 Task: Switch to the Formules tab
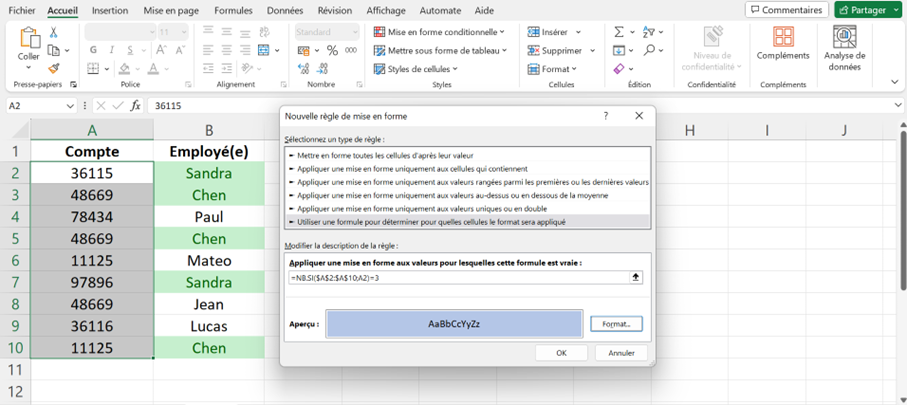[x=233, y=10]
